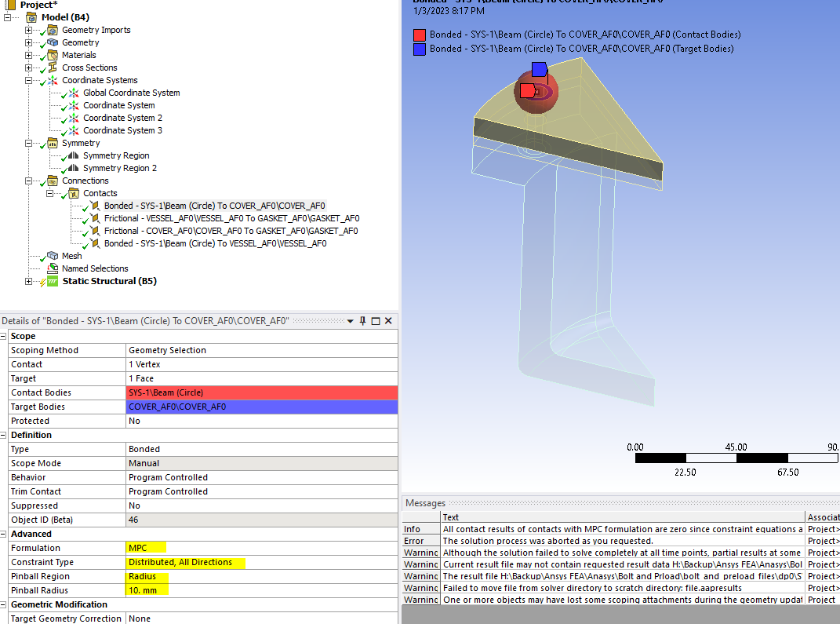Click the Text column header in Messages
The image size is (840, 624).
(623, 517)
